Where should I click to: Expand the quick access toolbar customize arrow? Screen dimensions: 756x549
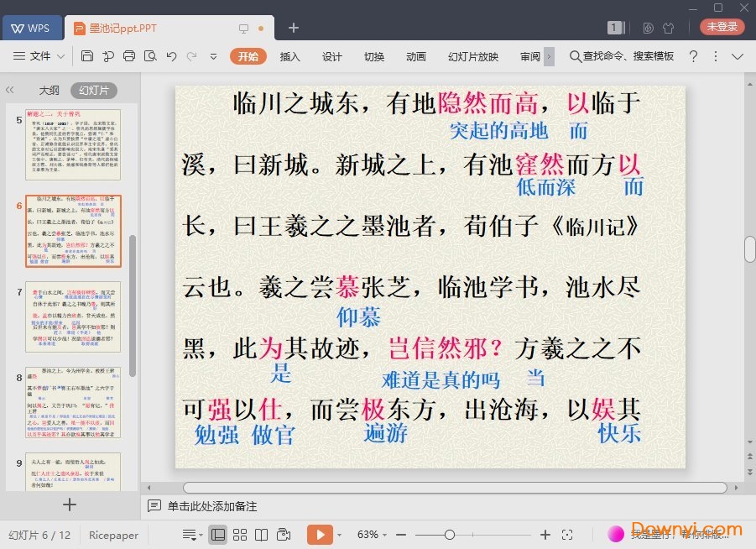213,56
